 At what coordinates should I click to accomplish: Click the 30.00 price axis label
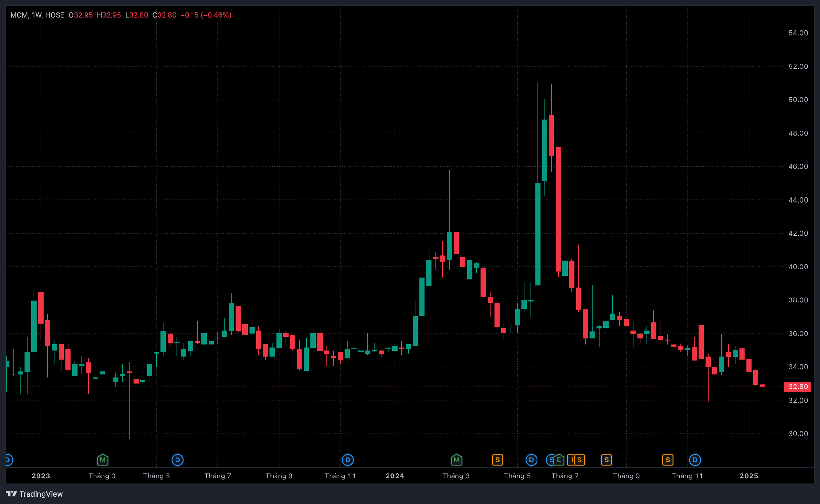pos(798,434)
